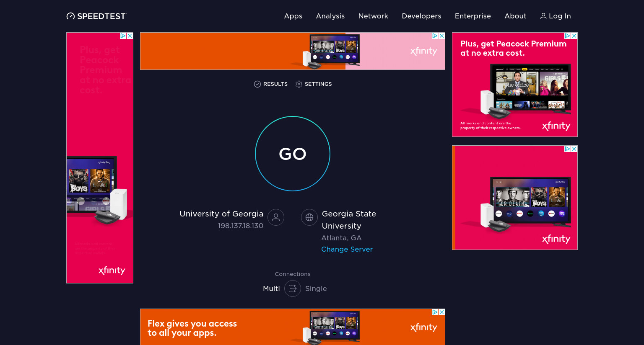Open Settings
The height and width of the screenshot is (345, 644).
(314, 84)
